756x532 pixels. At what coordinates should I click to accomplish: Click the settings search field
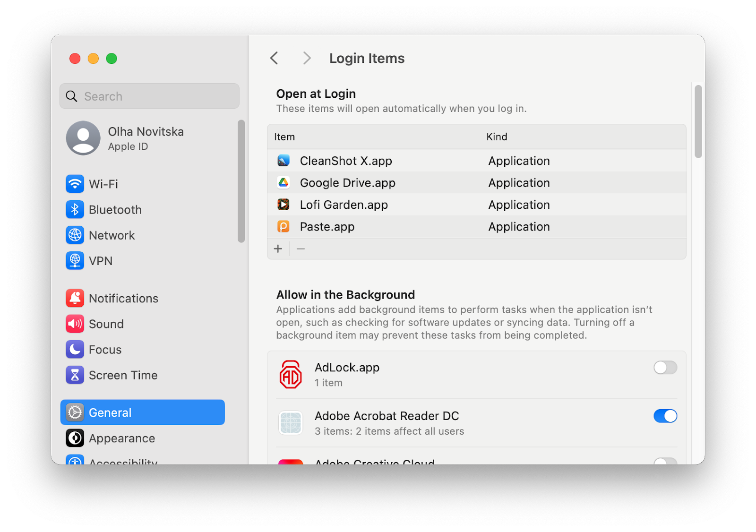click(149, 96)
